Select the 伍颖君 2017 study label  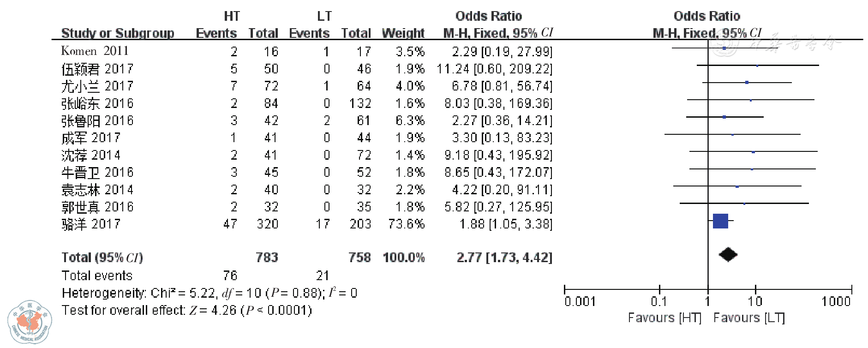[x=97, y=69]
